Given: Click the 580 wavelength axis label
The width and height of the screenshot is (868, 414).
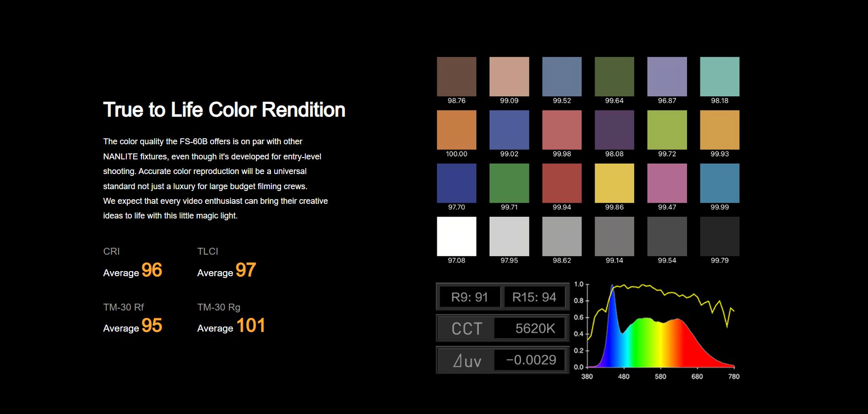Looking at the screenshot, I should (660, 376).
